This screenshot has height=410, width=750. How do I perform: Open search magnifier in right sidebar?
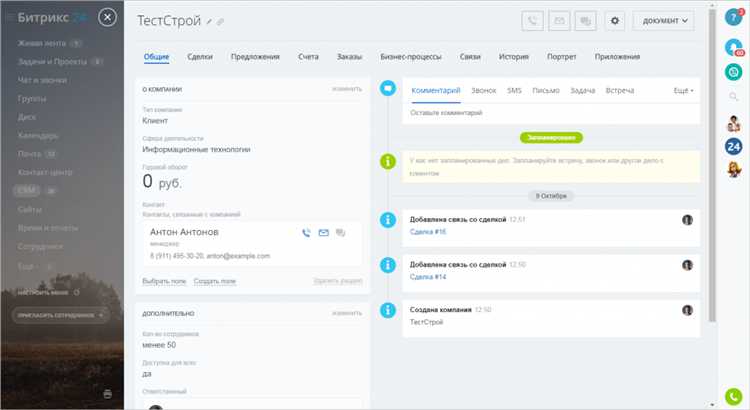pyautogui.click(x=732, y=96)
